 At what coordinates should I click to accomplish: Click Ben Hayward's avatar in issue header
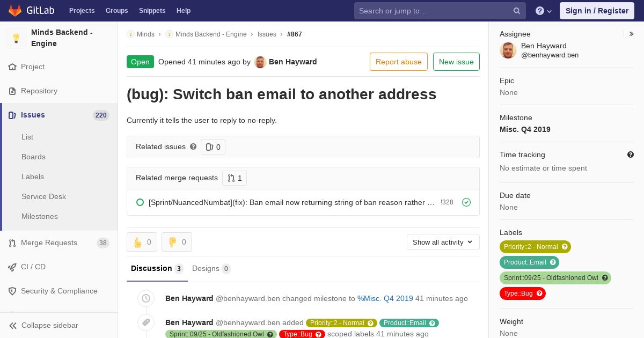point(260,62)
